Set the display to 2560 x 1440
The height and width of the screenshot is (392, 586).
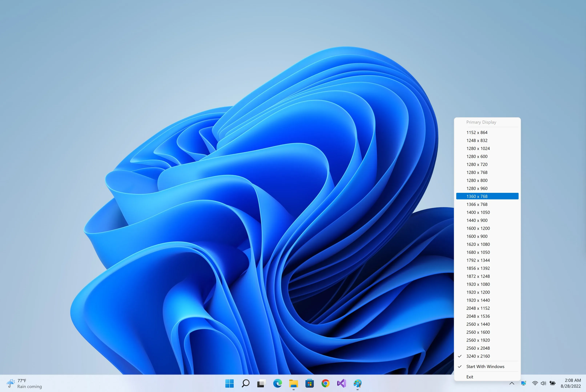click(x=487, y=324)
